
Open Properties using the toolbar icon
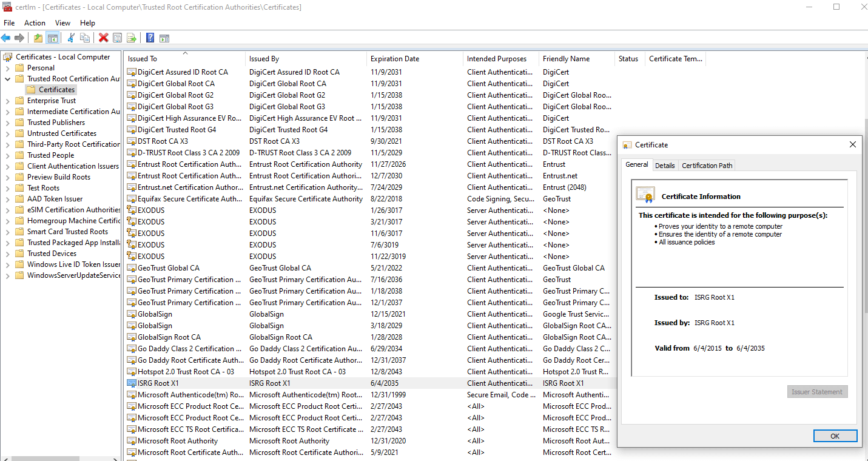coord(118,38)
